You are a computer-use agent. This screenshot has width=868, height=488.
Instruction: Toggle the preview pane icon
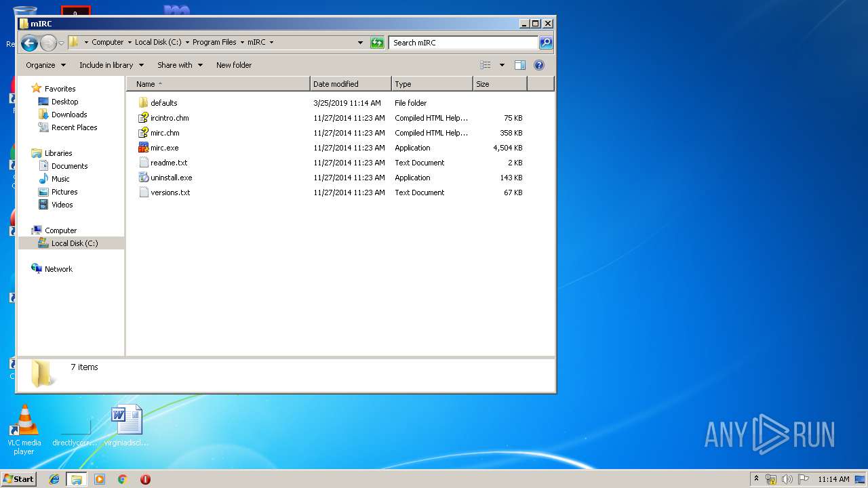pos(520,65)
